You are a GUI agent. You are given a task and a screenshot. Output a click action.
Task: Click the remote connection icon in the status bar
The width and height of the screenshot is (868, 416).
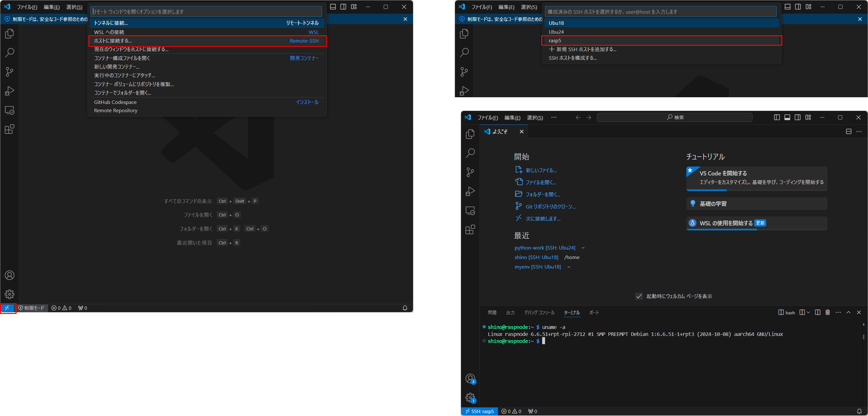(x=7, y=308)
